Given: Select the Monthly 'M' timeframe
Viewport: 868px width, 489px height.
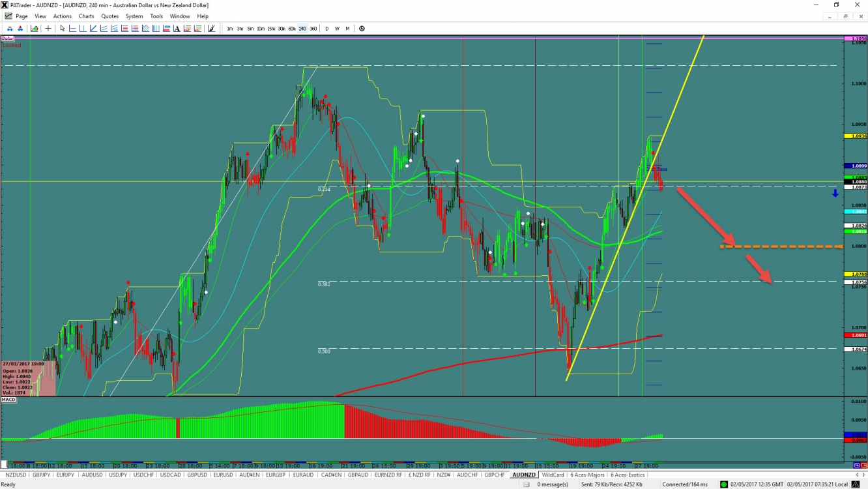Looking at the screenshot, I should (x=347, y=28).
